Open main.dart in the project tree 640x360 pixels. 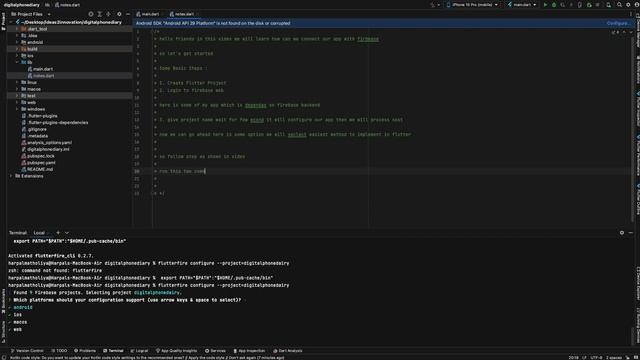tap(43, 69)
